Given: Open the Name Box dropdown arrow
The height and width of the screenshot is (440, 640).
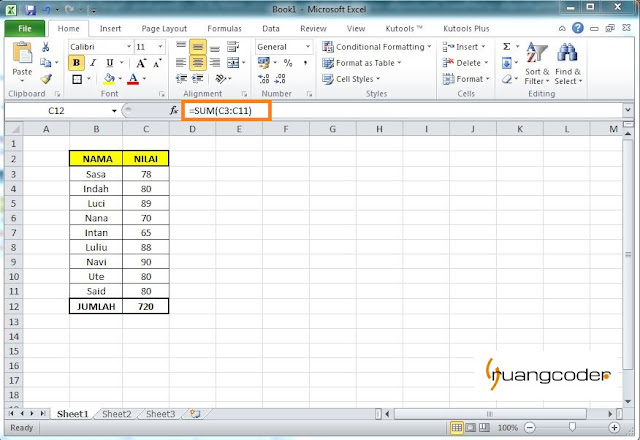Looking at the screenshot, I should coord(114,111).
